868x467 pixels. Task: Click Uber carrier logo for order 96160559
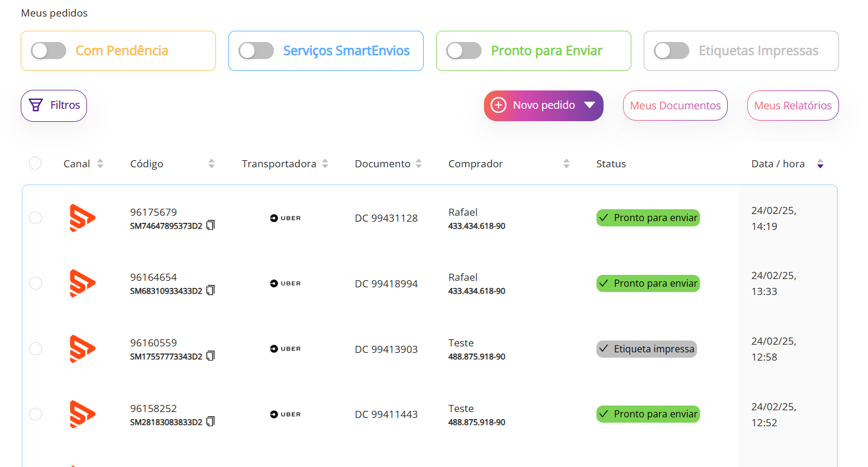click(285, 349)
